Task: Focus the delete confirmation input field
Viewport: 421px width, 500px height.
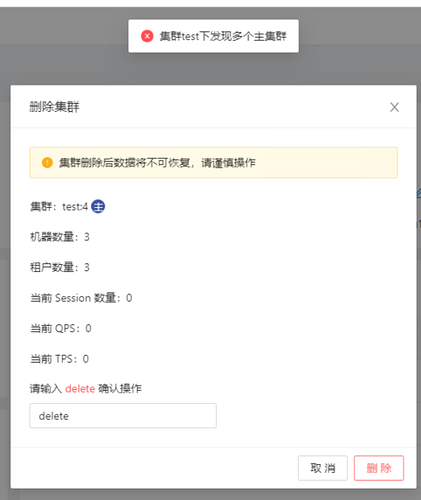Action: [x=123, y=416]
